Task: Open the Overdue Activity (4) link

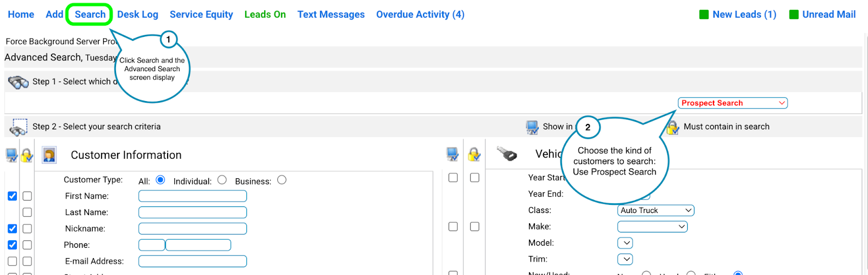Action: pyautogui.click(x=420, y=15)
